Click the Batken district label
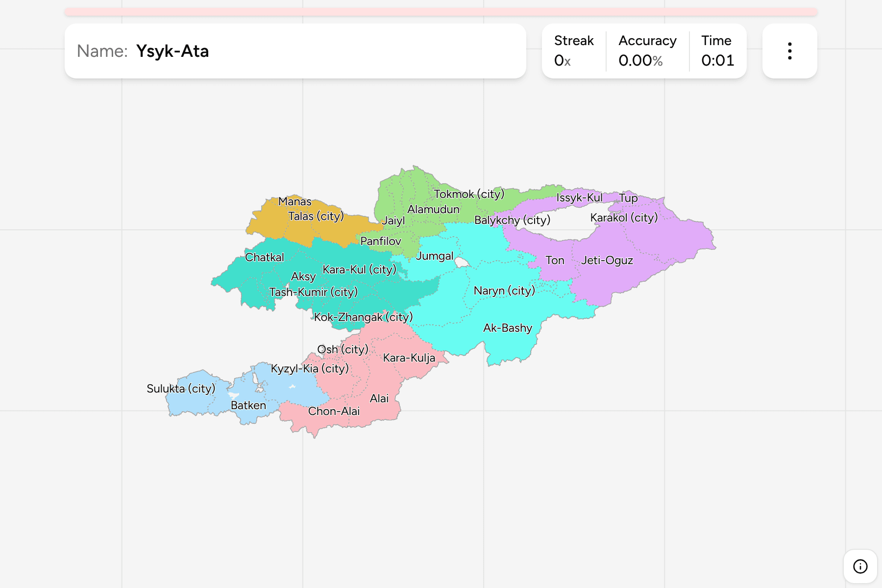The width and height of the screenshot is (882, 588). (248, 405)
